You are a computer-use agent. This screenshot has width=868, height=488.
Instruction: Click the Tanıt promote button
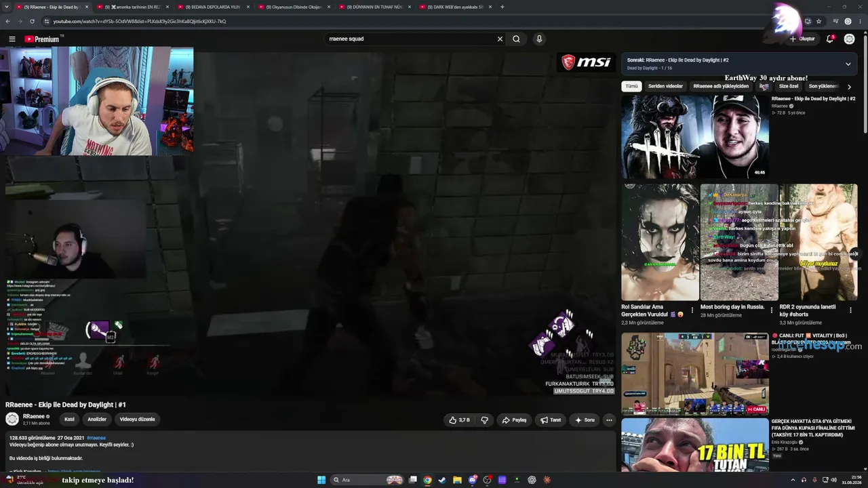pyautogui.click(x=551, y=420)
